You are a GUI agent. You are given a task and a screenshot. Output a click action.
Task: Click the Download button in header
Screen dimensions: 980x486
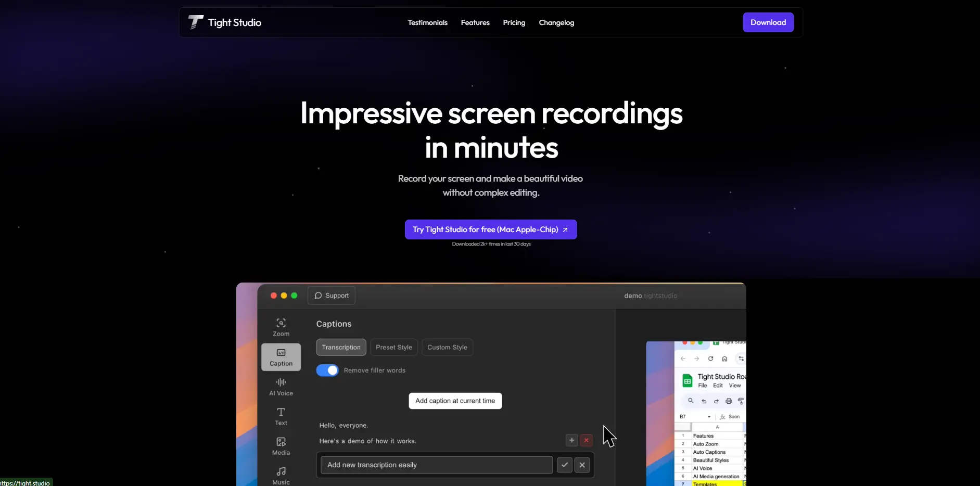click(x=768, y=22)
